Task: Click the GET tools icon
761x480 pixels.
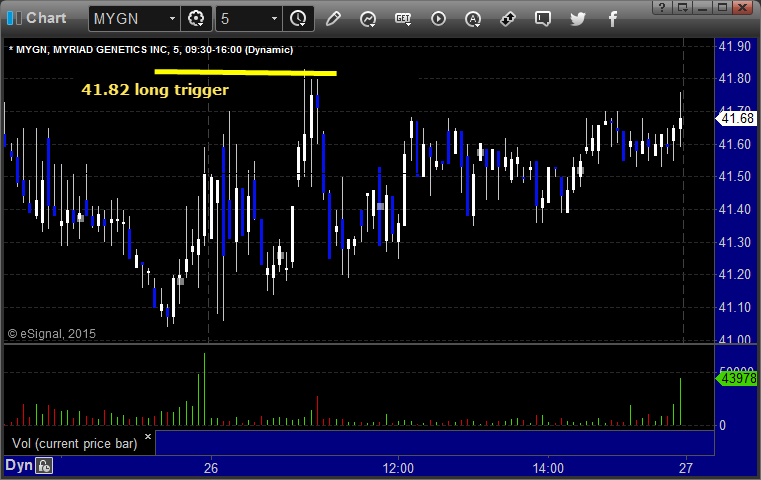Action: pyautogui.click(x=403, y=19)
